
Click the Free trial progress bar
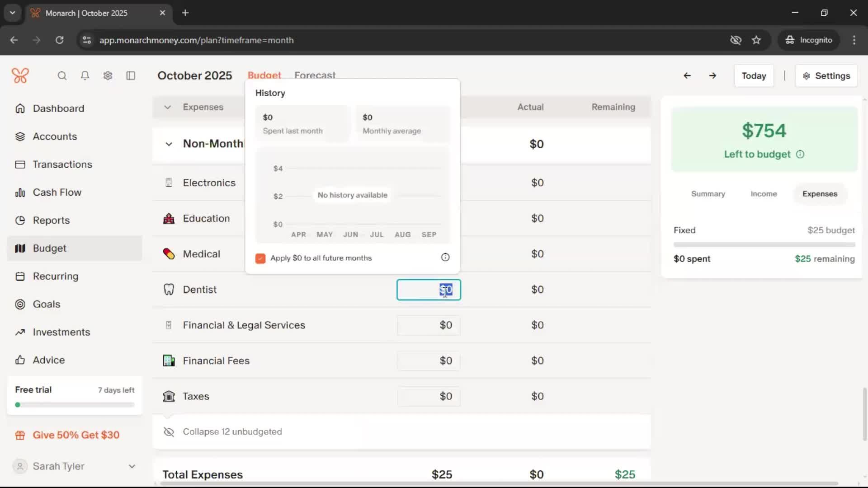click(75, 405)
